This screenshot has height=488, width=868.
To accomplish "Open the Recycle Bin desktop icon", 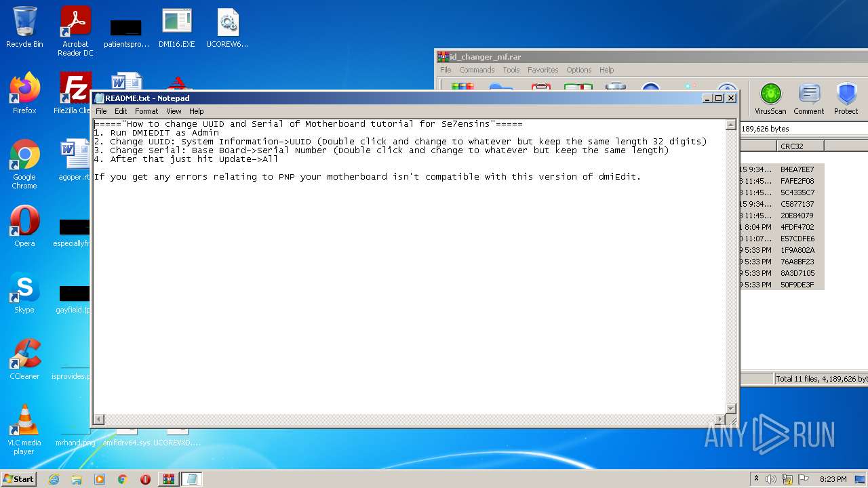I will tap(24, 27).
